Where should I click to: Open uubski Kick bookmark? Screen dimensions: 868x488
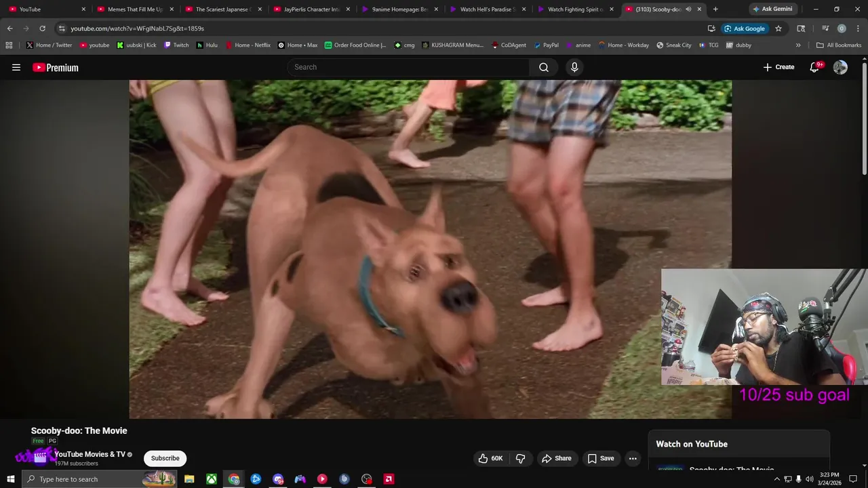click(x=136, y=45)
